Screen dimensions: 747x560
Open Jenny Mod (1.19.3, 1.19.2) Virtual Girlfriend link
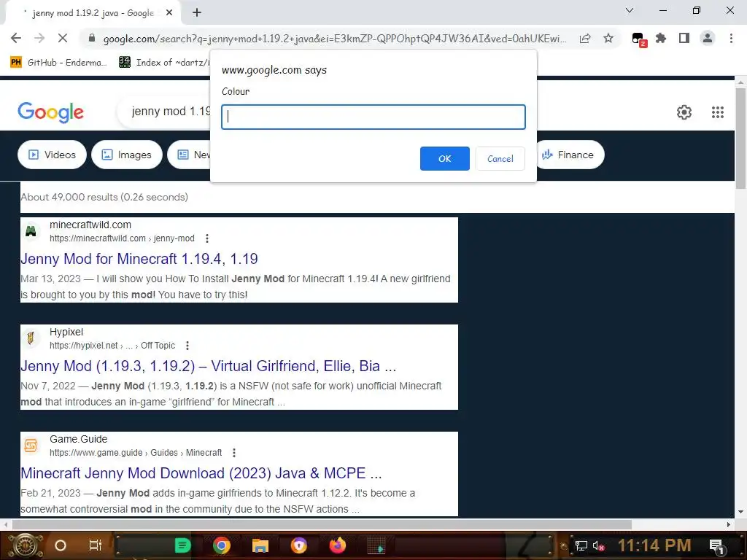(208, 366)
